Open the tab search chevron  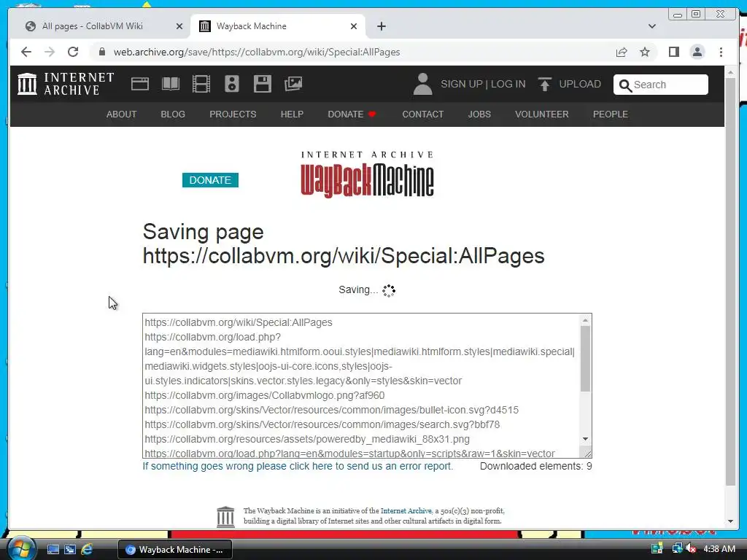point(651,26)
